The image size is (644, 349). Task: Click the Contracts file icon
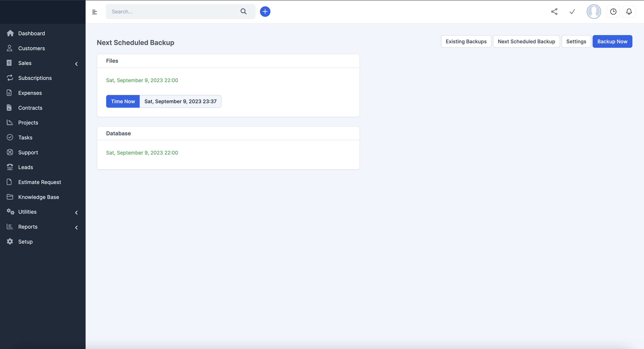(9, 108)
